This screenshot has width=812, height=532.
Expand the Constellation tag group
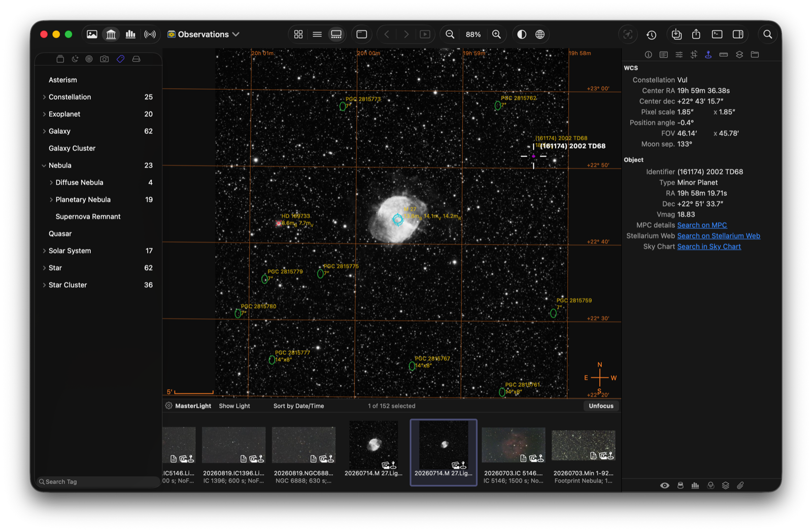[44, 97]
